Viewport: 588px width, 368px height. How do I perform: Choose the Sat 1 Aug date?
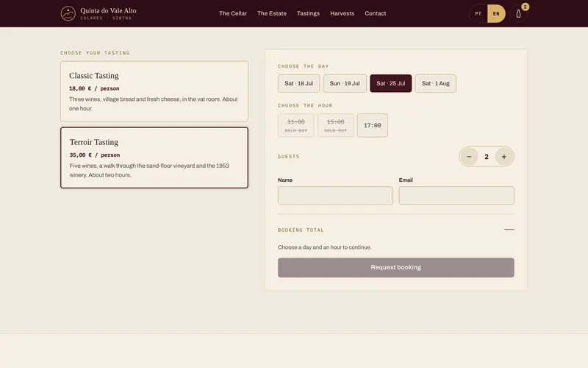point(435,83)
